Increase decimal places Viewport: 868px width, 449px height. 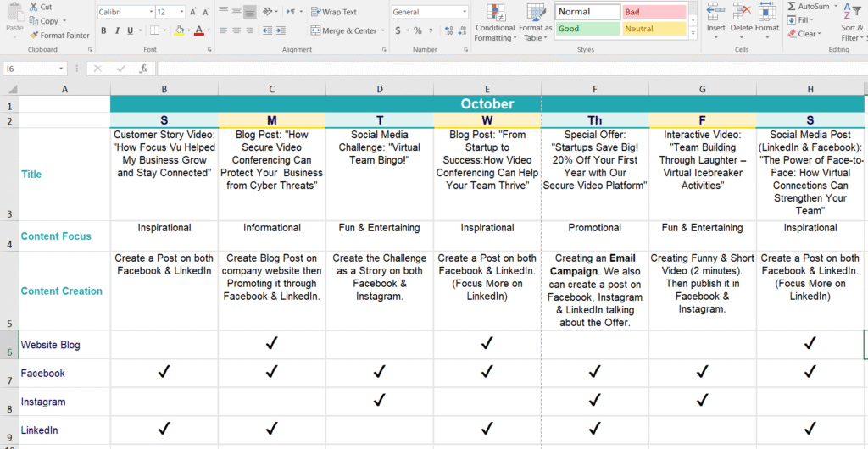(449, 31)
